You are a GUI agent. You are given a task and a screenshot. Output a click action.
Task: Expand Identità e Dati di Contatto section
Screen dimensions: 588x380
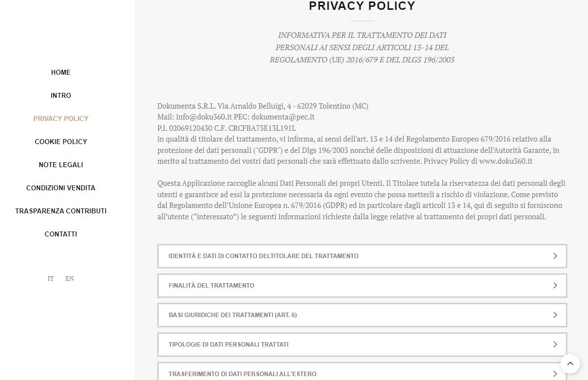263,256
